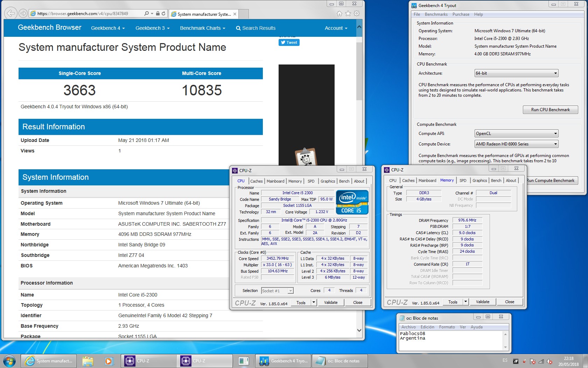Click the refresh icon in address bar

(163, 13)
